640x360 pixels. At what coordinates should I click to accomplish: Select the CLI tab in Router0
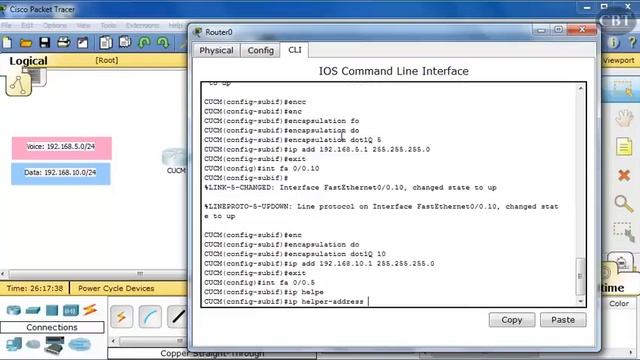click(295, 50)
